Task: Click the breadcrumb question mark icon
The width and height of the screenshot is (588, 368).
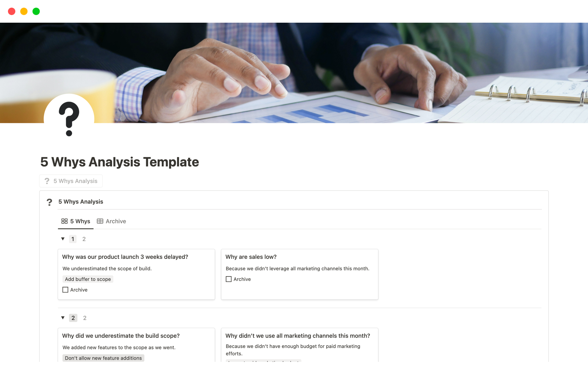Action: [x=47, y=181]
